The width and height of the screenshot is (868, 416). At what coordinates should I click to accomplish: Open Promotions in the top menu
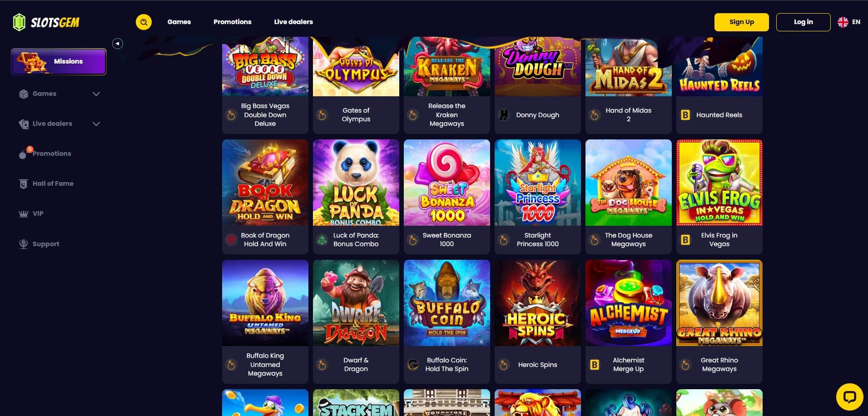[233, 22]
